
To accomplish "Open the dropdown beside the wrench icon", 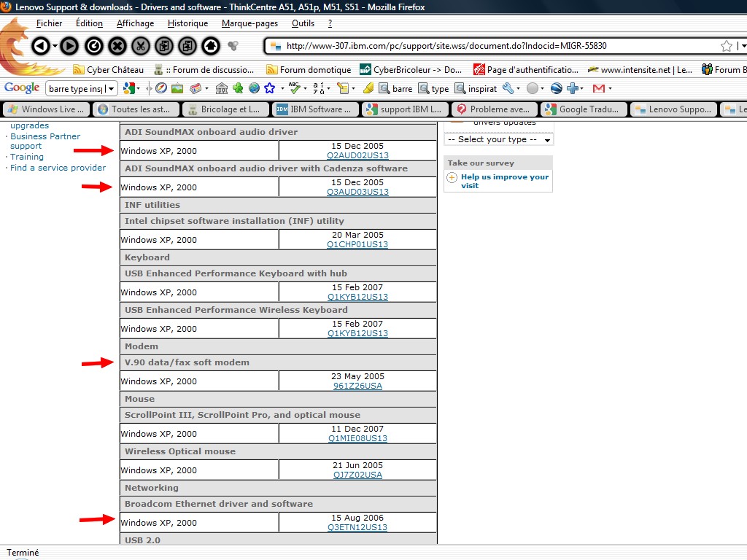I will (x=519, y=88).
